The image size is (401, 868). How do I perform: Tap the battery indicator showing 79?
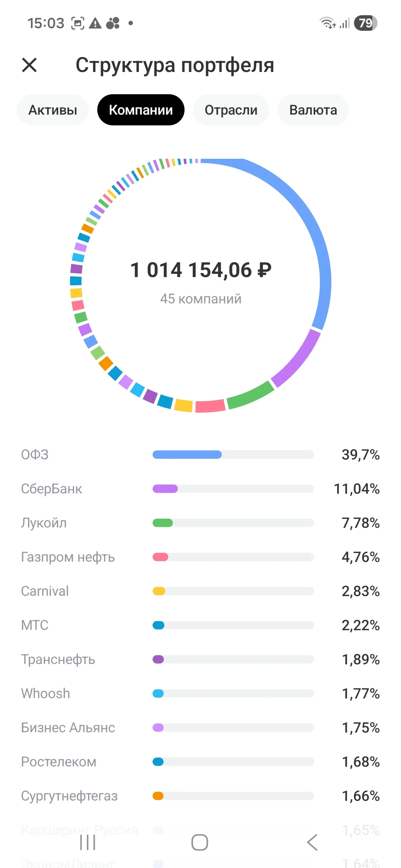coord(366,23)
